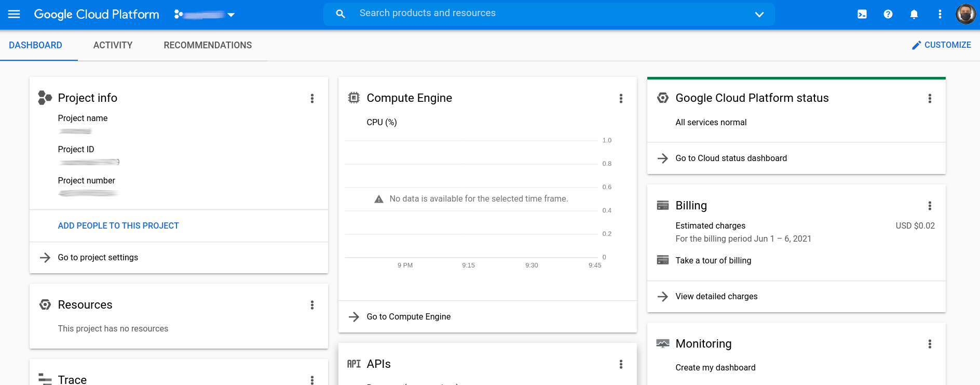The width and height of the screenshot is (980, 385).
Task: Click the Monitoring chart icon
Action: click(x=663, y=343)
